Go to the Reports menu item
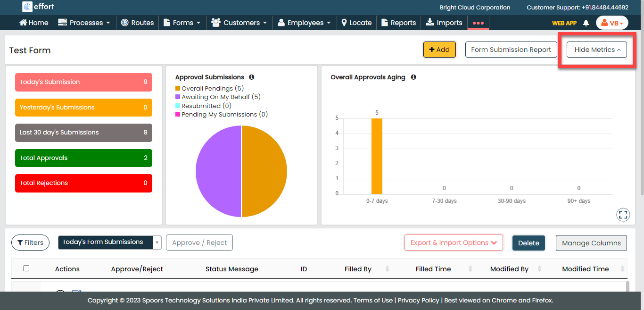Image resolution: width=644 pixels, height=310 pixels. click(x=398, y=23)
